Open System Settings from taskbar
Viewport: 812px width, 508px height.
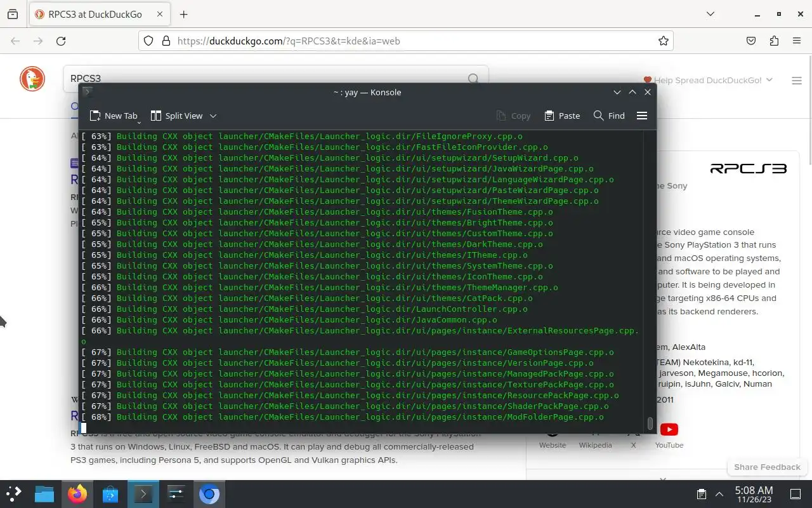click(176, 494)
